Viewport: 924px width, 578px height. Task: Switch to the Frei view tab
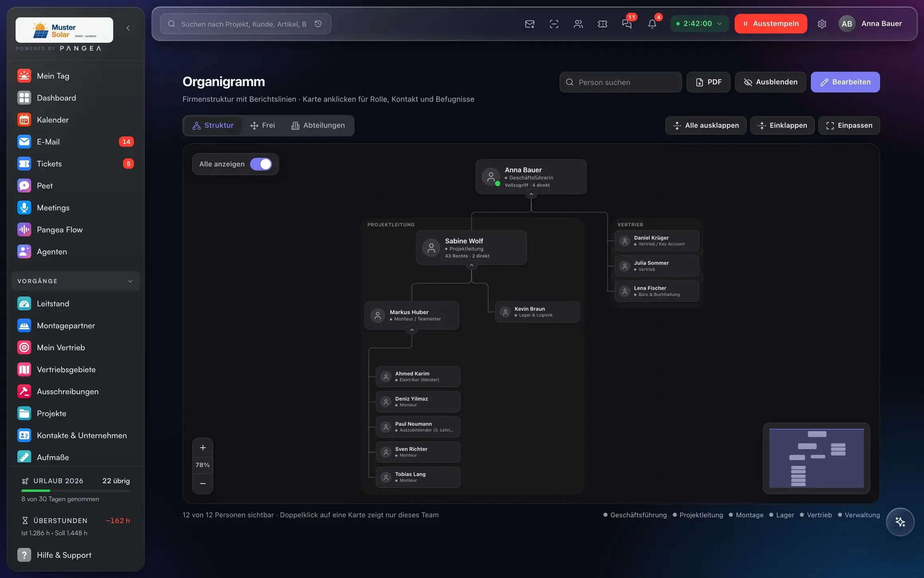262,126
